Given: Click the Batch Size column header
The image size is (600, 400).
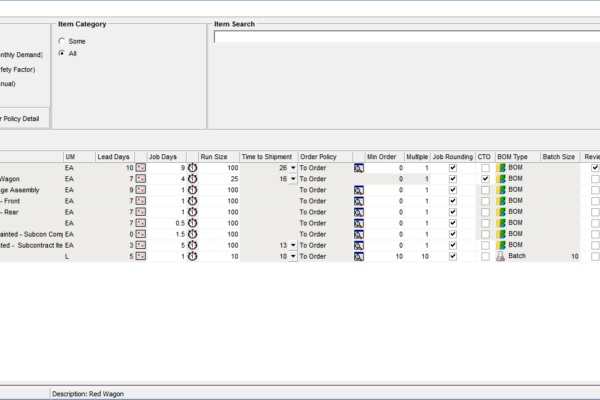Looking at the screenshot, I should pyautogui.click(x=561, y=157).
